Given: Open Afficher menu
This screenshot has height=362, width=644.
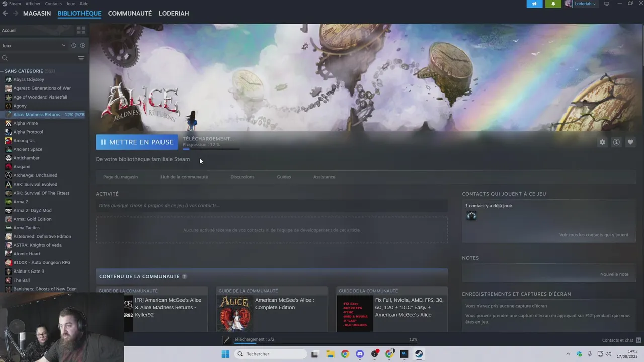Looking at the screenshot, I should tap(33, 4).
